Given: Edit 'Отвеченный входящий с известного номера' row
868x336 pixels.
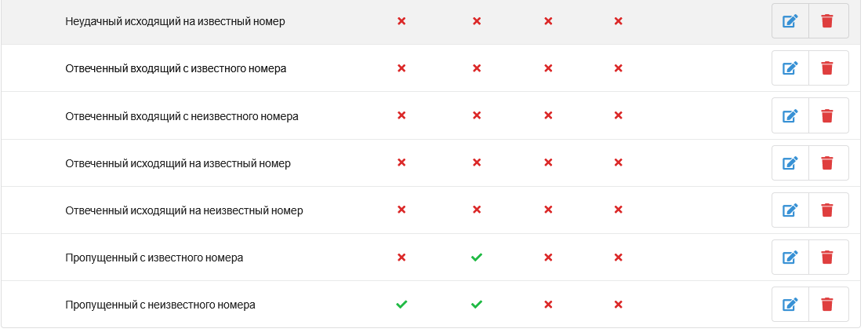Looking at the screenshot, I should click(790, 68).
